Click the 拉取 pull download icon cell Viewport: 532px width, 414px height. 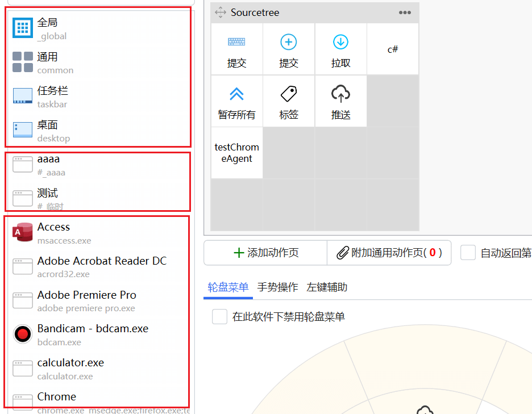[340, 49]
